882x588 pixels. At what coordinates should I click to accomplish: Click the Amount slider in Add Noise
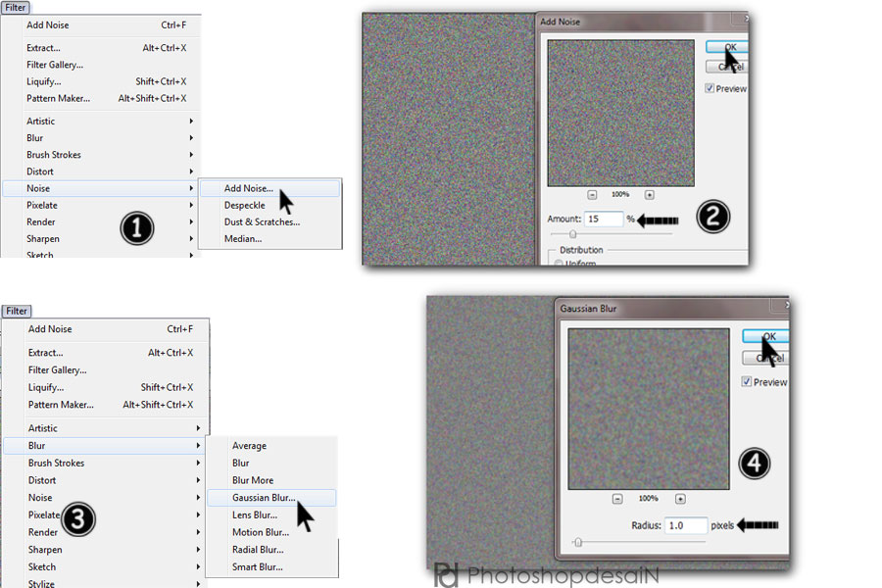point(573,234)
